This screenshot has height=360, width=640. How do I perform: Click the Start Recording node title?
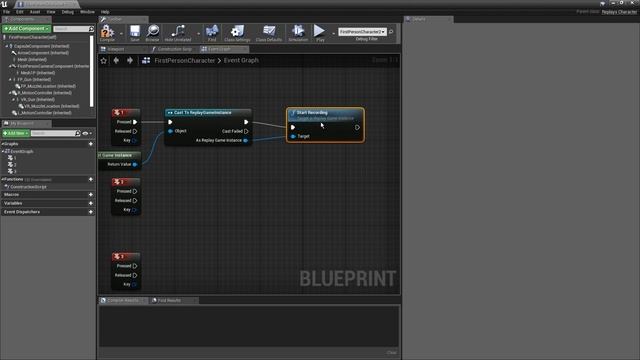(x=312, y=113)
